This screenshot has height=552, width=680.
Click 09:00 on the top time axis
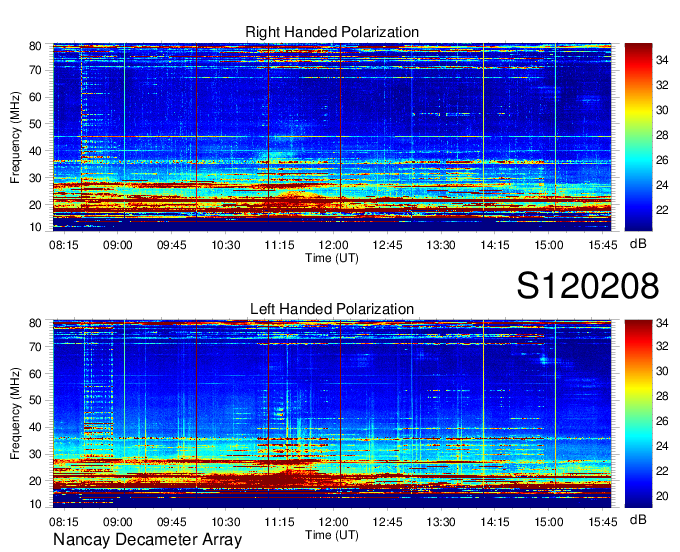click(118, 245)
